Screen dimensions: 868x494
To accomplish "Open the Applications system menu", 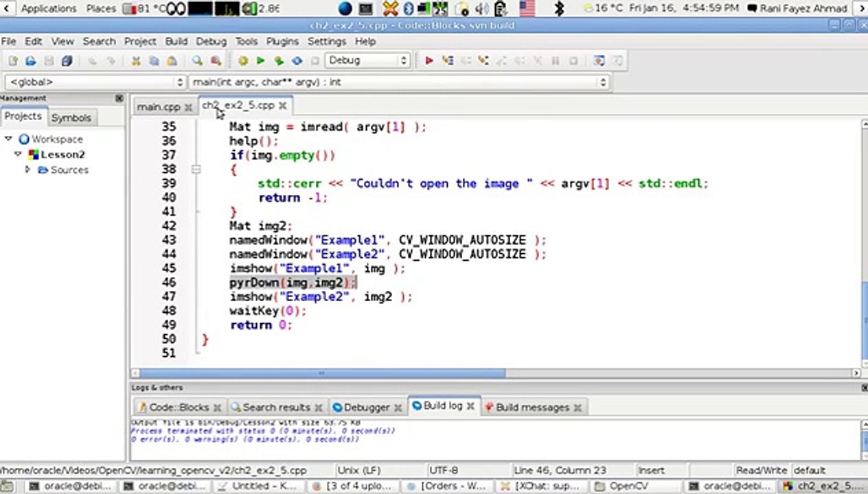I will tap(48, 8).
